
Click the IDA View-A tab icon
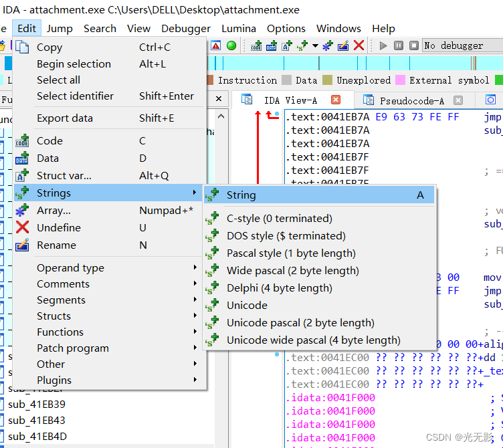[x=247, y=100]
